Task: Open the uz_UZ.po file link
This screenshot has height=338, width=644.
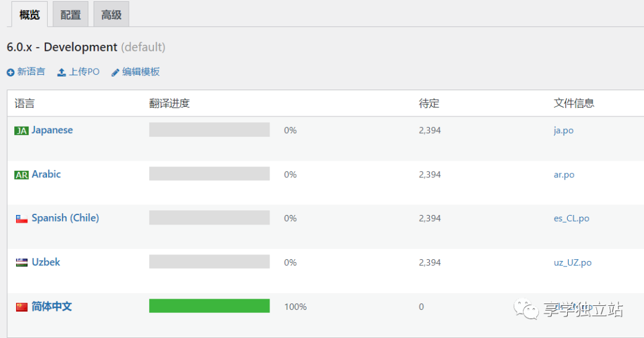Action: coord(572,262)
